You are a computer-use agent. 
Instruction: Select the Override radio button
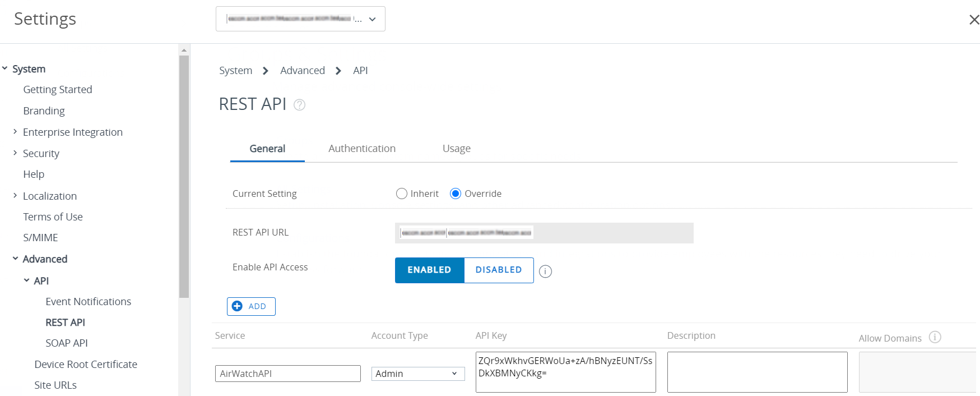[x=456, y=194]
